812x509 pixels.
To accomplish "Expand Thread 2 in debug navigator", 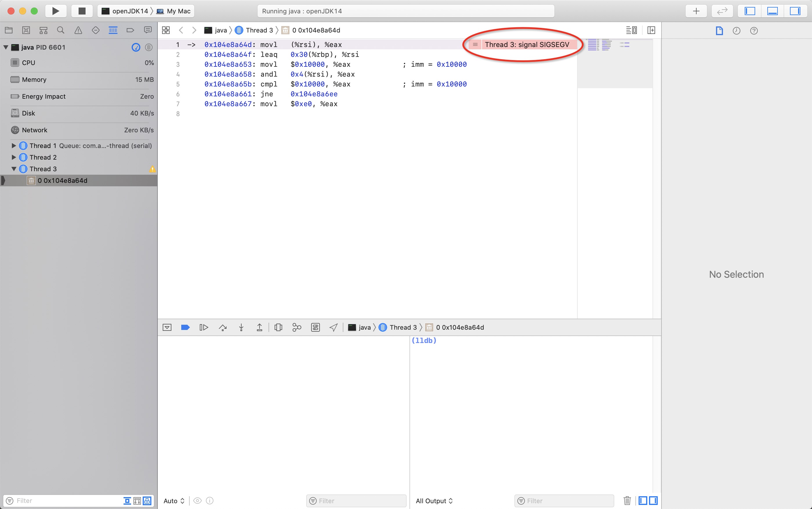I will click(x=13, y=157).
